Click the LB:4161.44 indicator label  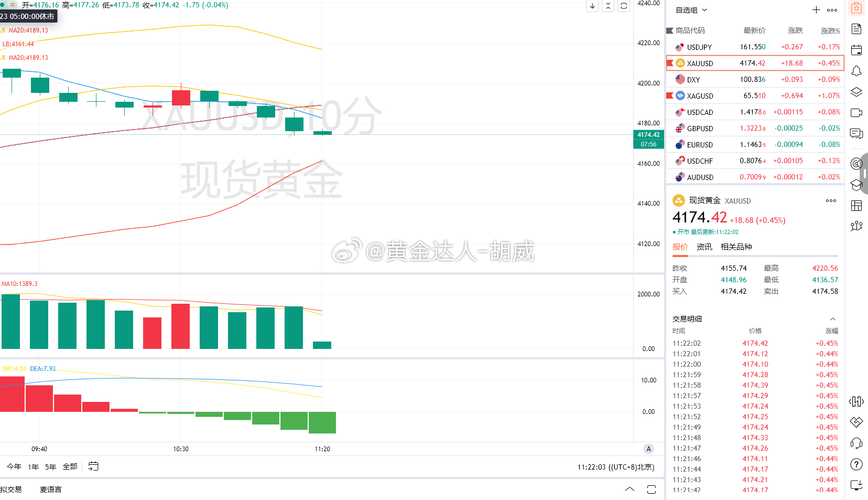18,44
